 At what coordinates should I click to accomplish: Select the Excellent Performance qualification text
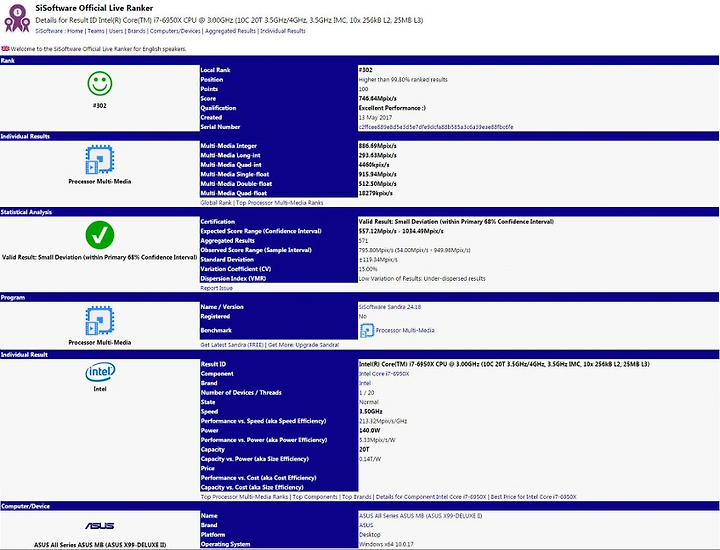(x=392, y=108)
